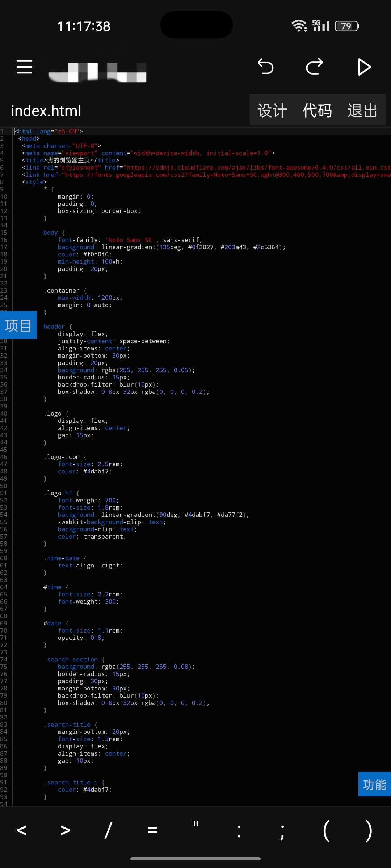Insert the semicolon symbol key
The height and width of the screenshot is (868, 391).
(x=282, y=830)
